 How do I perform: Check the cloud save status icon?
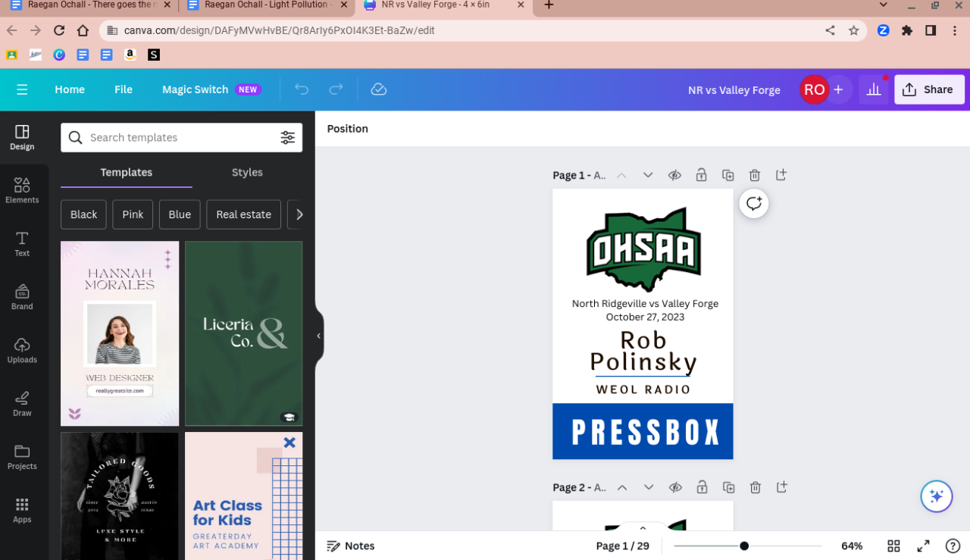click(379, 89)
